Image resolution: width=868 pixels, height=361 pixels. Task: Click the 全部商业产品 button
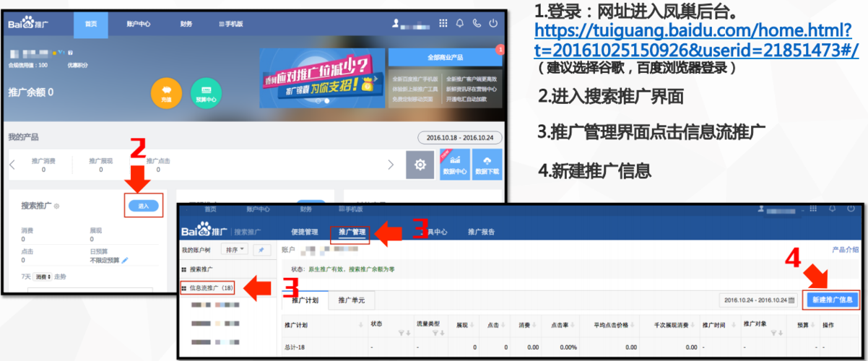click(445, 57)
